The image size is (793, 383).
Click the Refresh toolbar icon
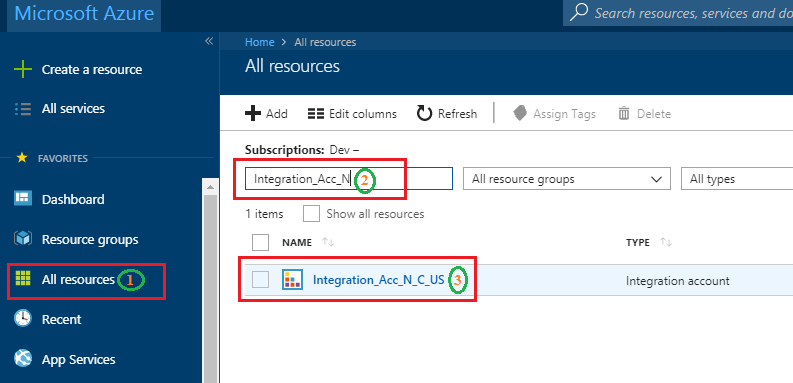pyautogui.click(x=424, y=114)
